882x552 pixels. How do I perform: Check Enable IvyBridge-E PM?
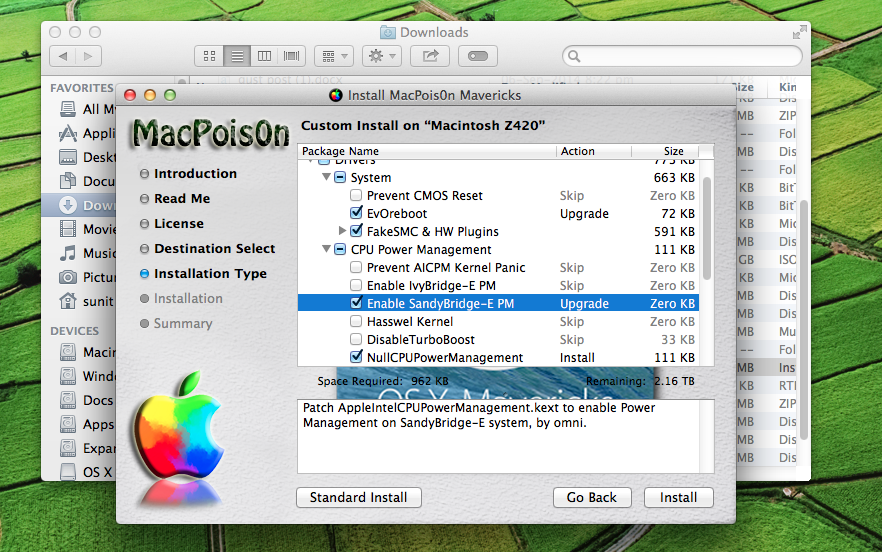(356, 285)
